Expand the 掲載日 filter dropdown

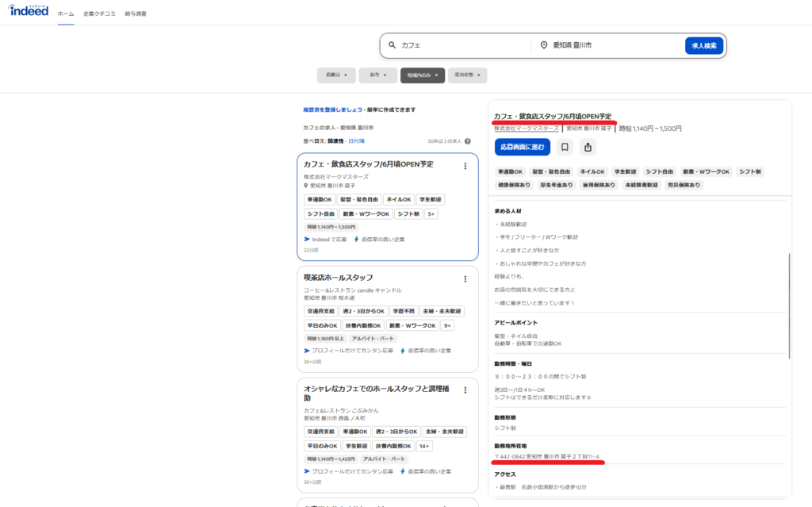click(x=336, y=75)
